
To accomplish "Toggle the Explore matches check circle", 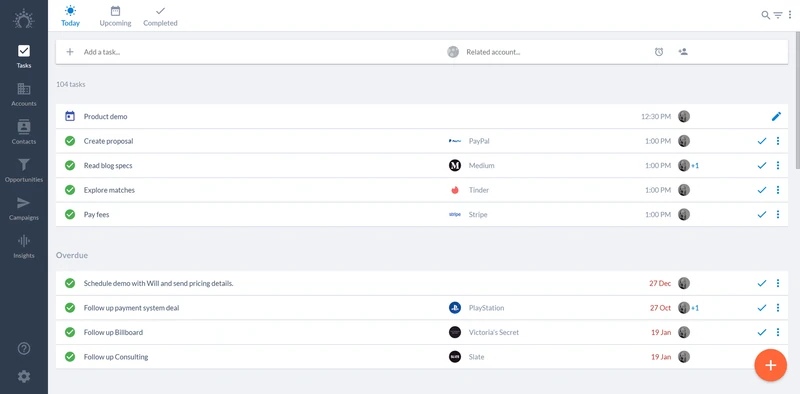I will click(70, 190).
